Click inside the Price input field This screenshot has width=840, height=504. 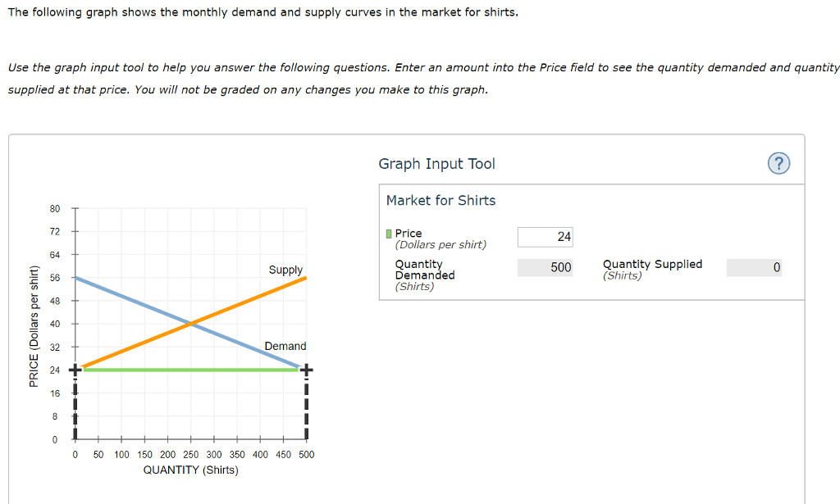pyautogui.click(x=545, y=237)
